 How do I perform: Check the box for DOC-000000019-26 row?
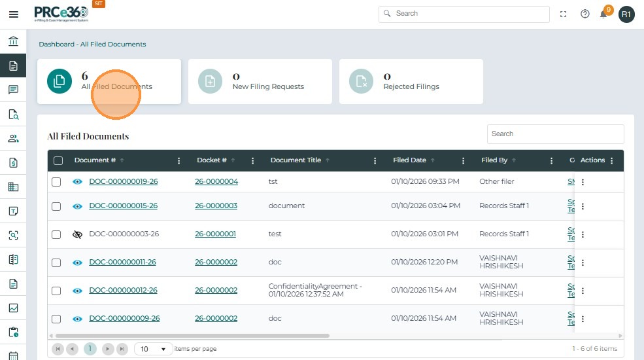click(x=56, y=182)
